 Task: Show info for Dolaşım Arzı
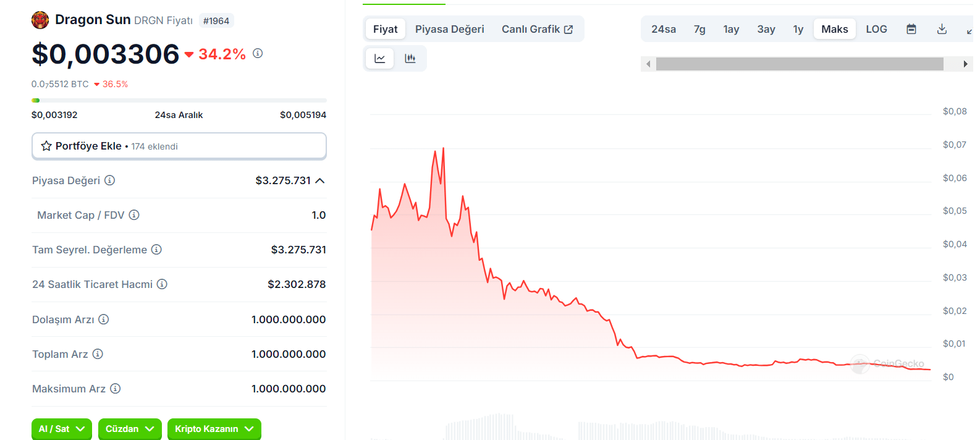(104, 319)
